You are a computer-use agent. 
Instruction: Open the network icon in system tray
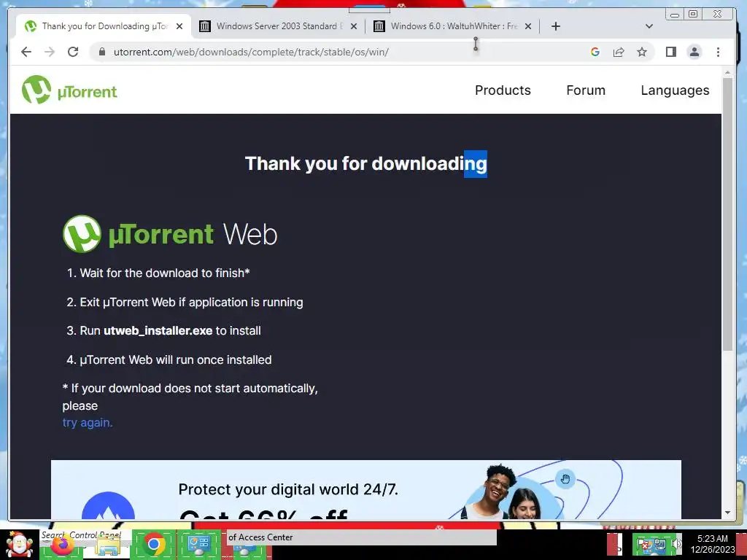[x=659, y=544]
